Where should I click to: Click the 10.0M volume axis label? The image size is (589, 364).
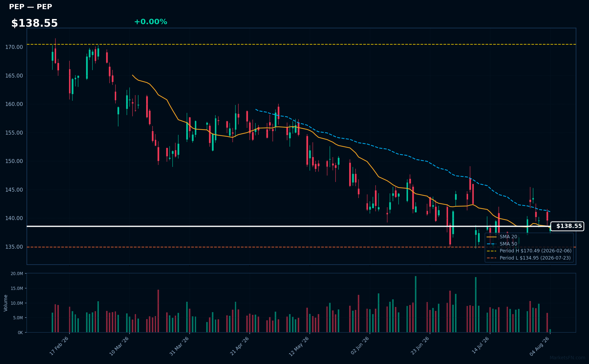(x=17, y=303)
